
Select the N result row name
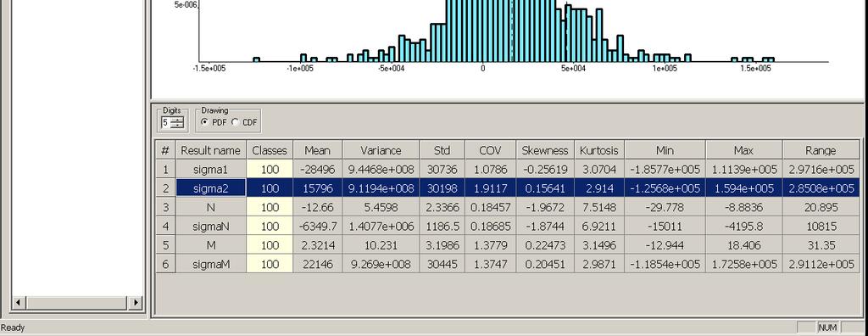coord(211,207)
